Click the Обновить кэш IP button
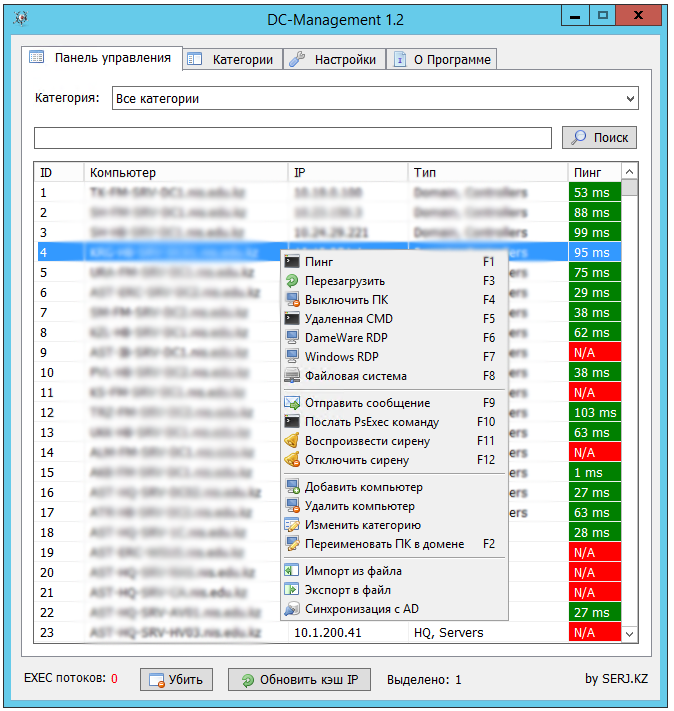 [300, 680]
